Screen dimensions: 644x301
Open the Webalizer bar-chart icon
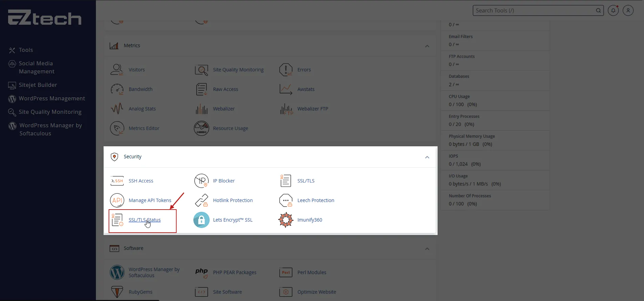pos(201,109)
